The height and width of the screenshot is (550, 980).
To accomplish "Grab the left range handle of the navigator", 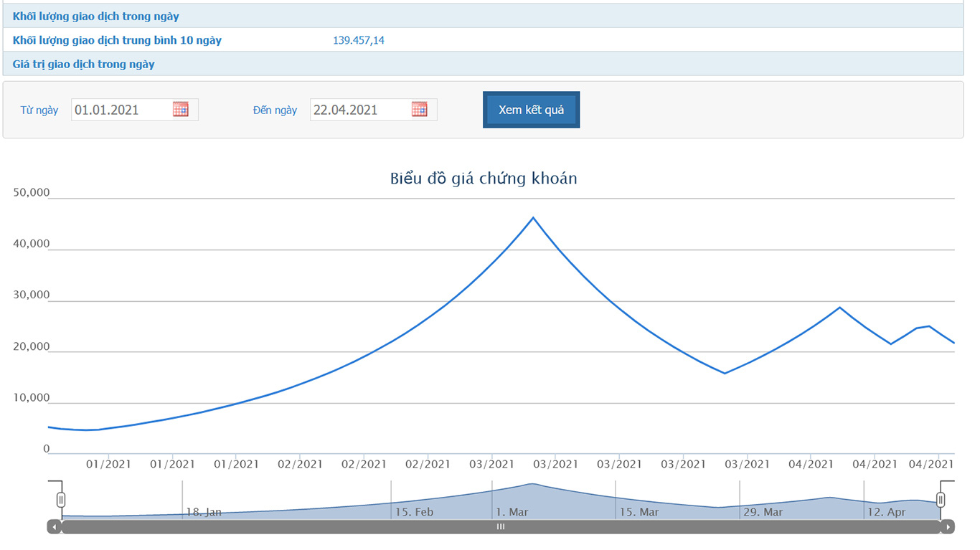I will click(x=62, y=500).
